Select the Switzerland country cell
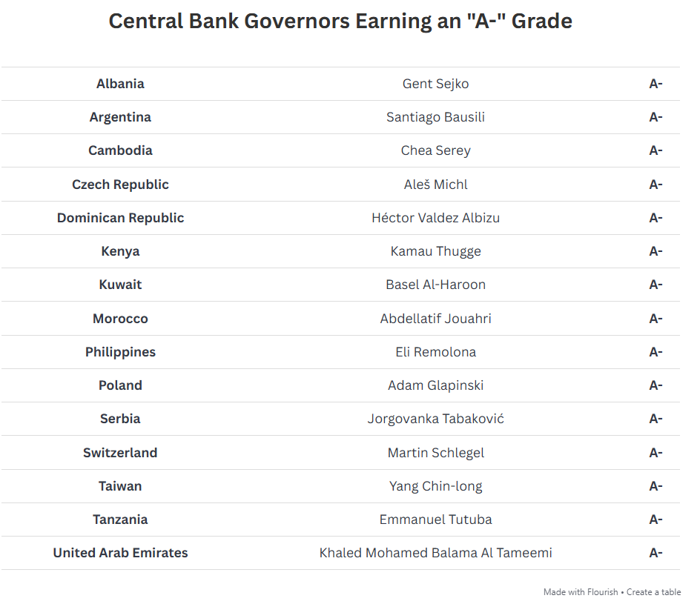Screen dimensions: 700x604 coord(120,453)
